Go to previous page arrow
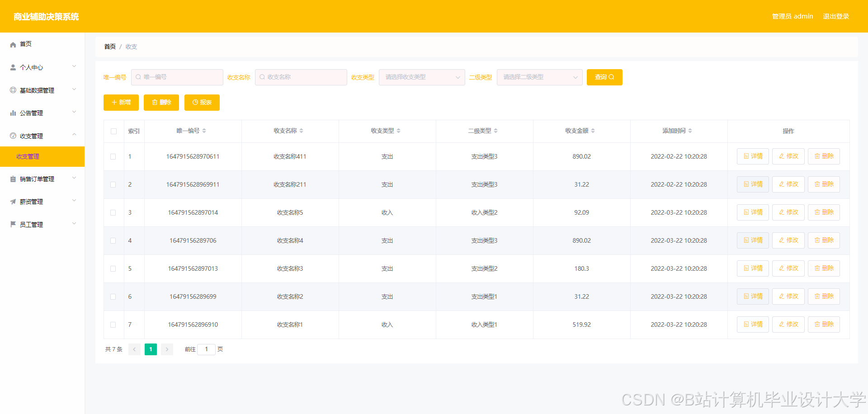 134,349
